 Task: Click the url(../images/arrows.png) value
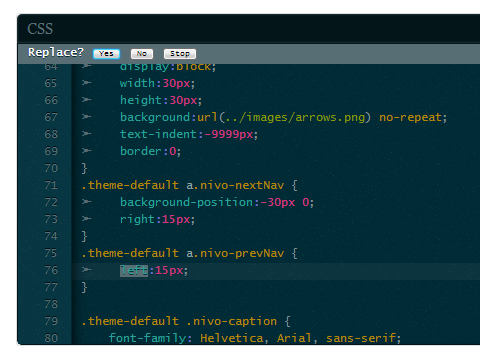coord(284,117)
